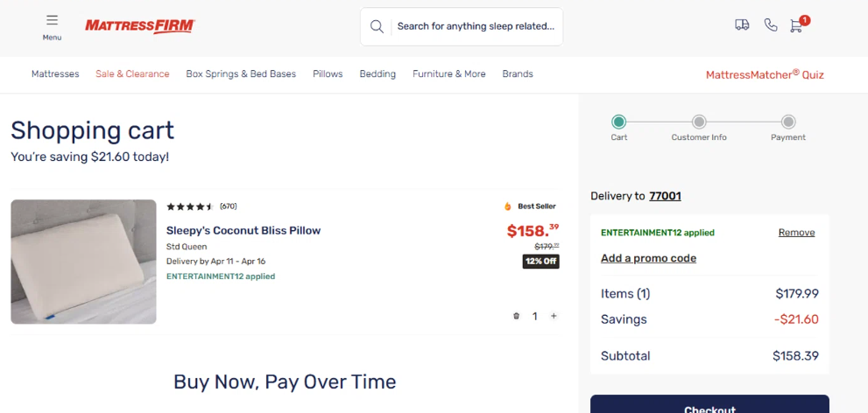Click the Subtotal $158.39 amount

pos(795,355)
